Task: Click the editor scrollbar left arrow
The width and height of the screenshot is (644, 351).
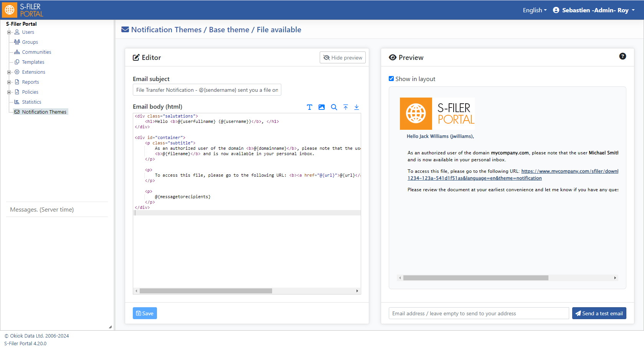Action: pos(136,291)
